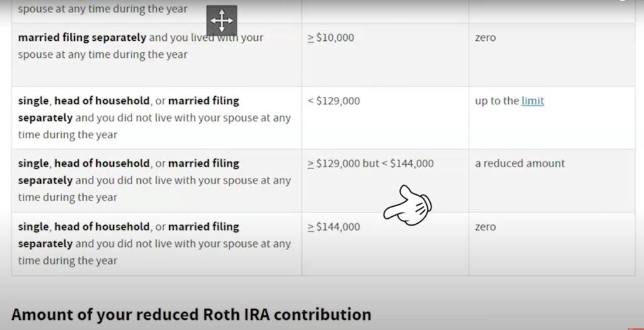
Task: Click the "Amount of your reduced Roth IRA contribution" heading
Action: pyautogui.click(x=191, y=314)
